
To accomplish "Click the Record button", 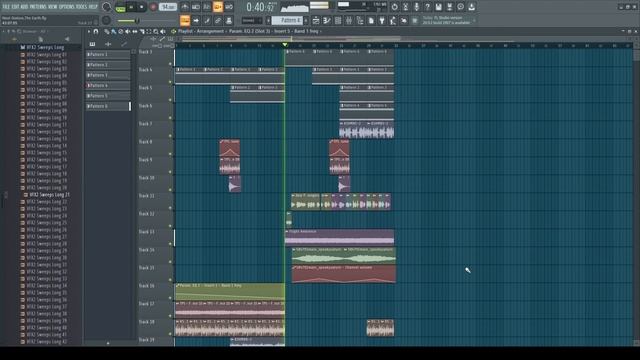I will [153, 7].
